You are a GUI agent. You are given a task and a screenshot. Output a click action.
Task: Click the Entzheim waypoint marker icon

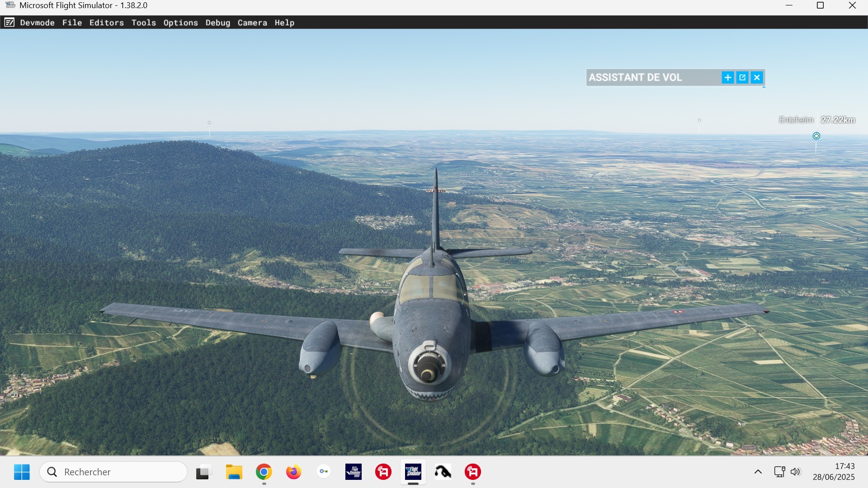(x=816, y=136)
